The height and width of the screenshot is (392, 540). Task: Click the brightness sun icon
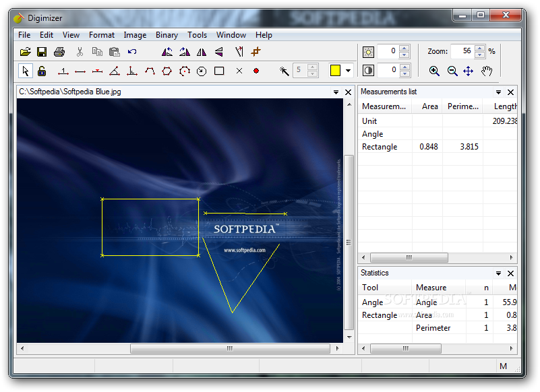(x=368, y=52)
